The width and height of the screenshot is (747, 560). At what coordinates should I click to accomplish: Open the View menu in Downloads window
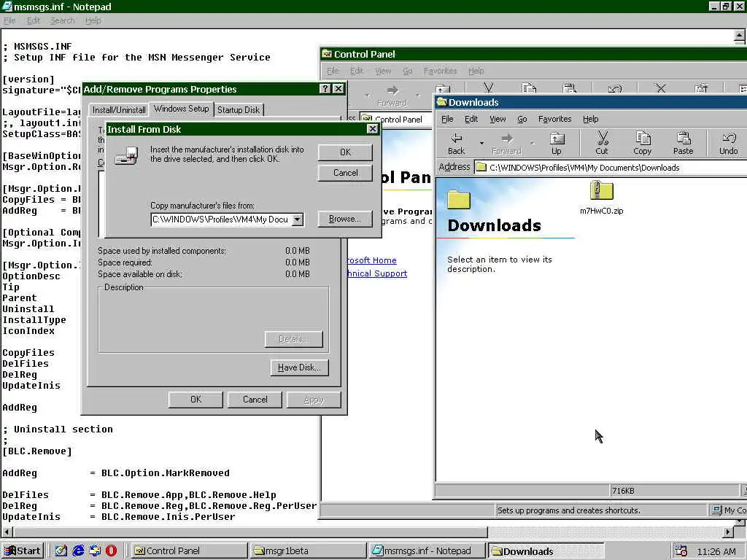tap(498, 119)
